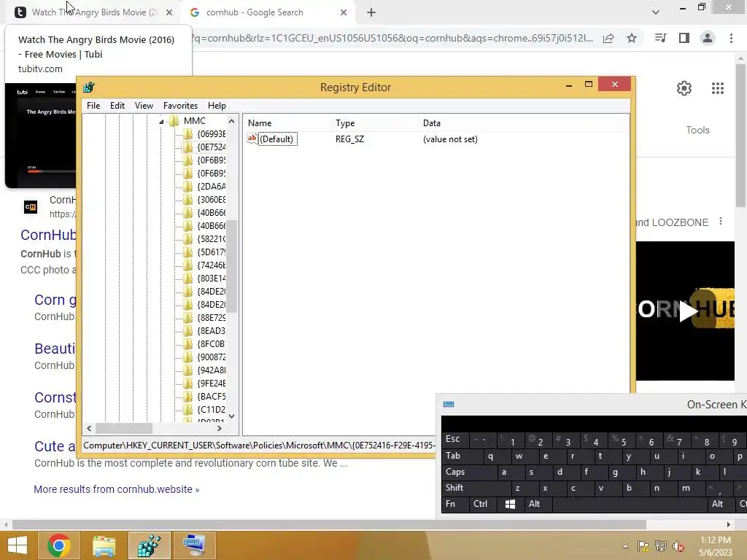The width and height of the screenshot is (747, 560).
Task: Open the File menu in Registry Editor
Action: [93, 106]
